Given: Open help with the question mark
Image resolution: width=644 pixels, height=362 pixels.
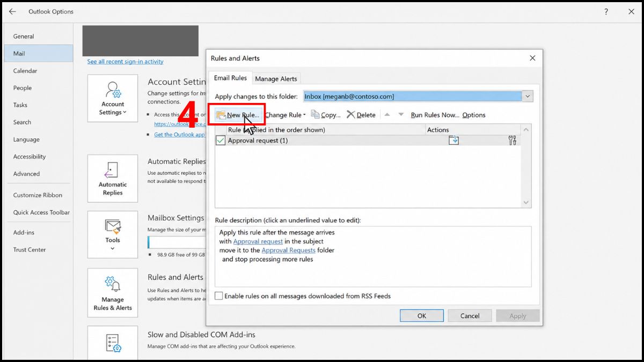Looking at the screenshot, I should [x=606, y=11].
